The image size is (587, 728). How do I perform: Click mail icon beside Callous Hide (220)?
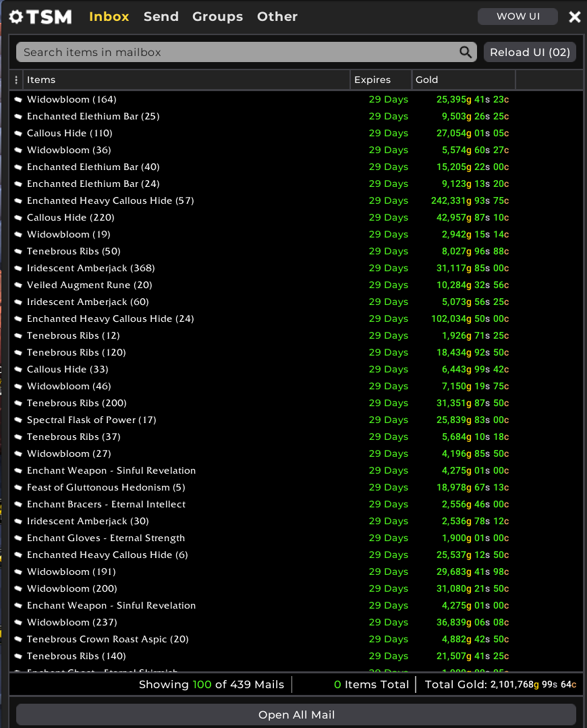(x=18, y=217)
